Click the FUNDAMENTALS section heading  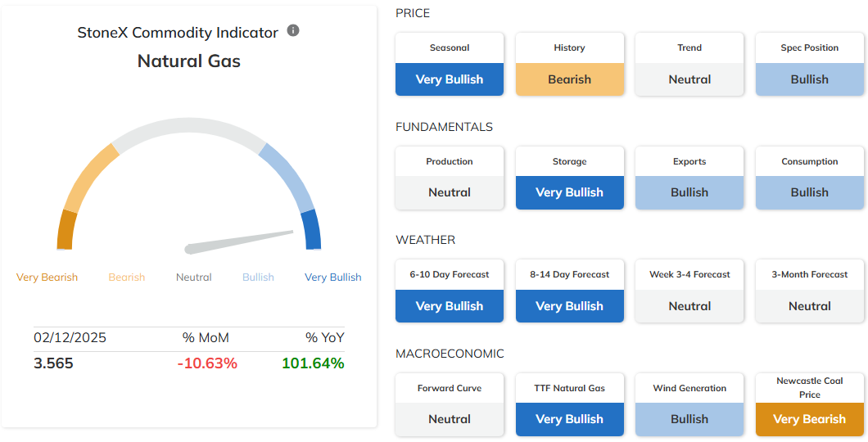click(x=444, y=127)
